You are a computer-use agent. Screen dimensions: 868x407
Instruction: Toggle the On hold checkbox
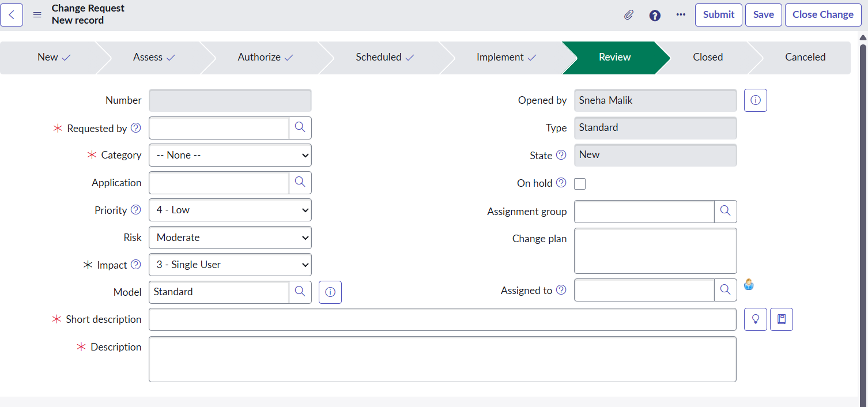click(580, 184)
